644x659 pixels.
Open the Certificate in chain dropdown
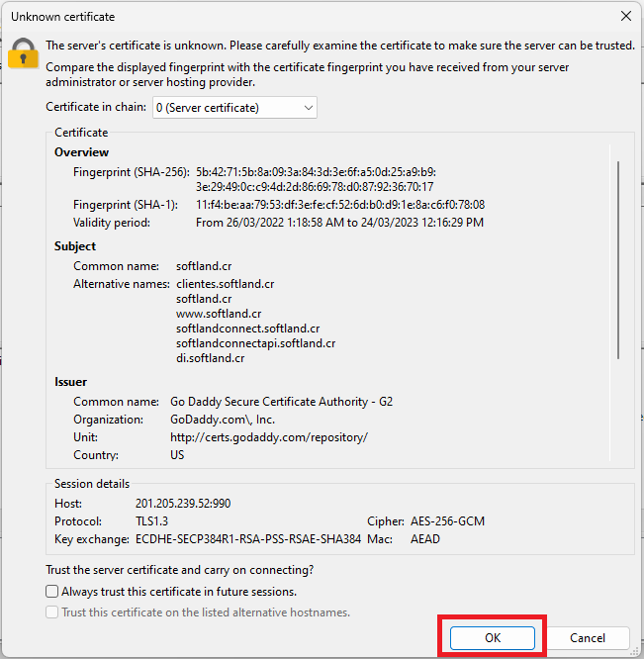point(234,108)
